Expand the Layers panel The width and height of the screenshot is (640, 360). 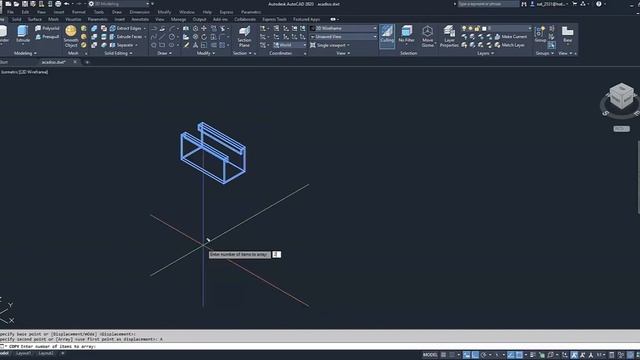pyautogui.click(x=485, y=53)
